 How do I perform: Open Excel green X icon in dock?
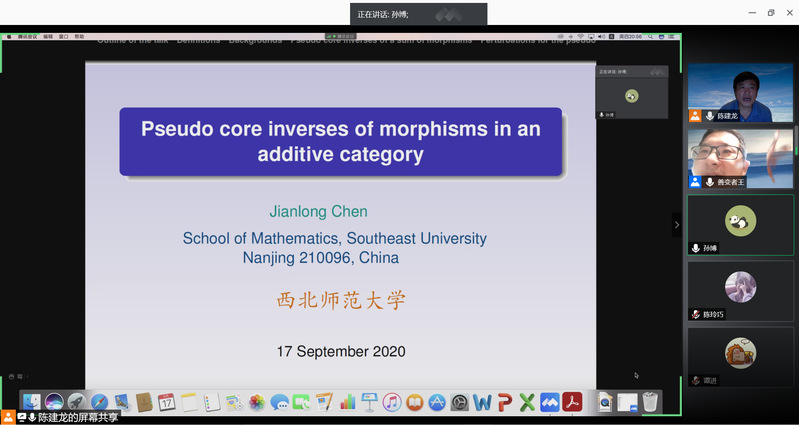[526, 402]
